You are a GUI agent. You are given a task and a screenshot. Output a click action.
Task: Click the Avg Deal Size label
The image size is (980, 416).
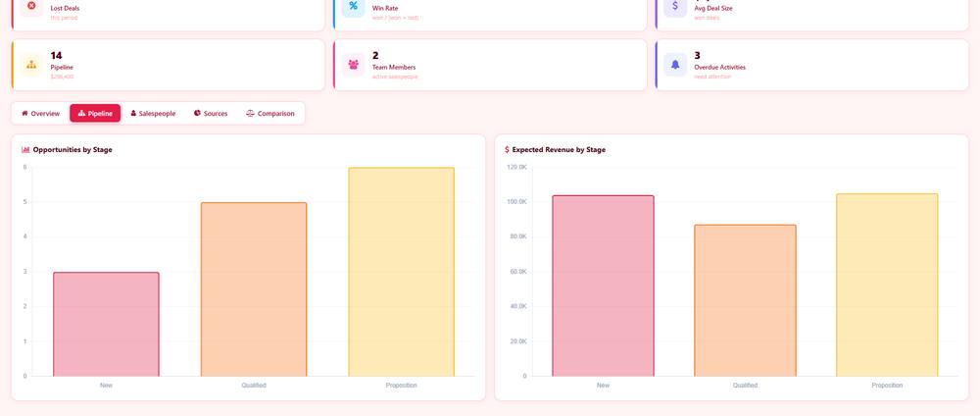713,8
